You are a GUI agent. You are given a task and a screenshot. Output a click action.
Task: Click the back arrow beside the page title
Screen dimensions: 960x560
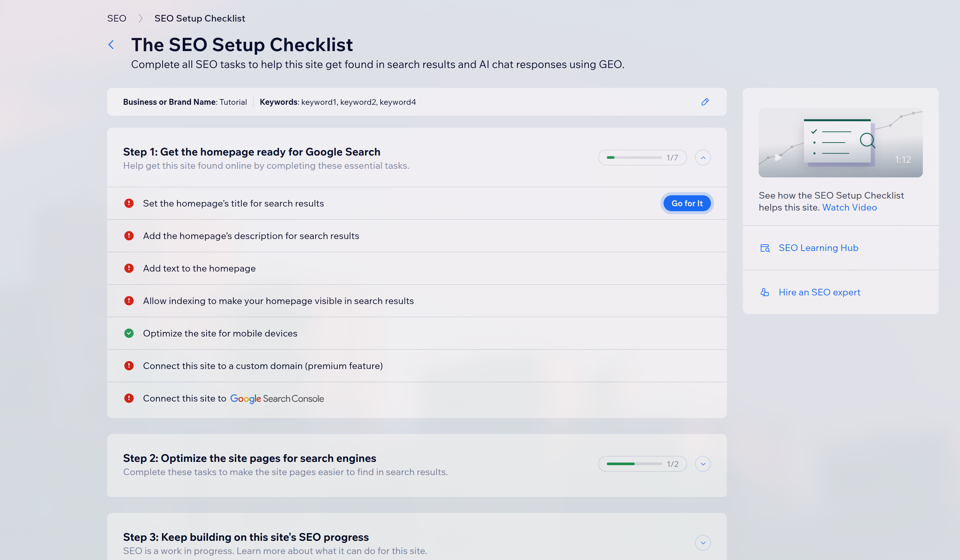pos(111,44)
